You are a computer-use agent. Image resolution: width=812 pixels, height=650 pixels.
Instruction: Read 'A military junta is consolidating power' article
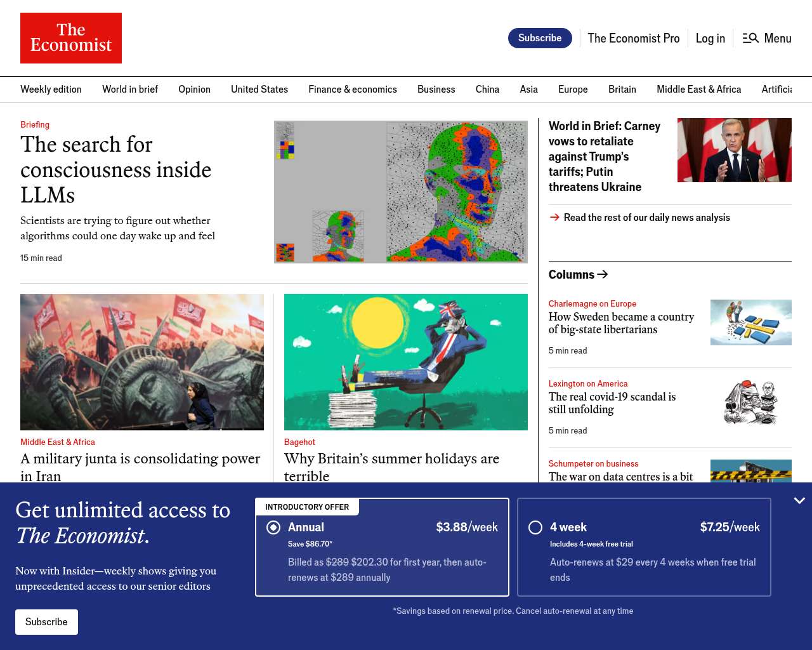pos(140,467)
